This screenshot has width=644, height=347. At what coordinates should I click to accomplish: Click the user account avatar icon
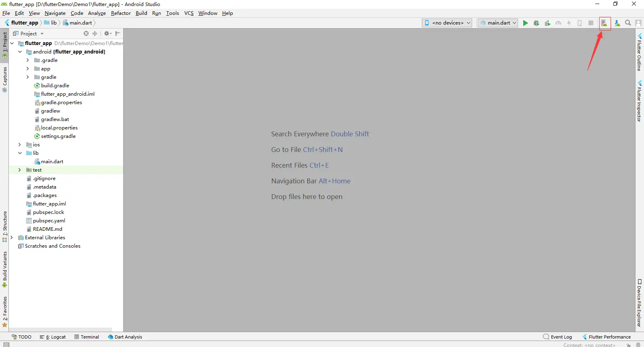click(x=638, y=23)
